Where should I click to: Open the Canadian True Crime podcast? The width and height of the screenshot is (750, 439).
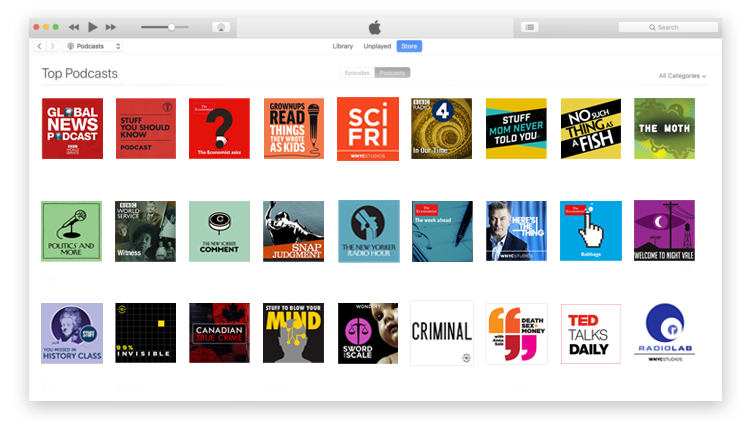(220, 333)
